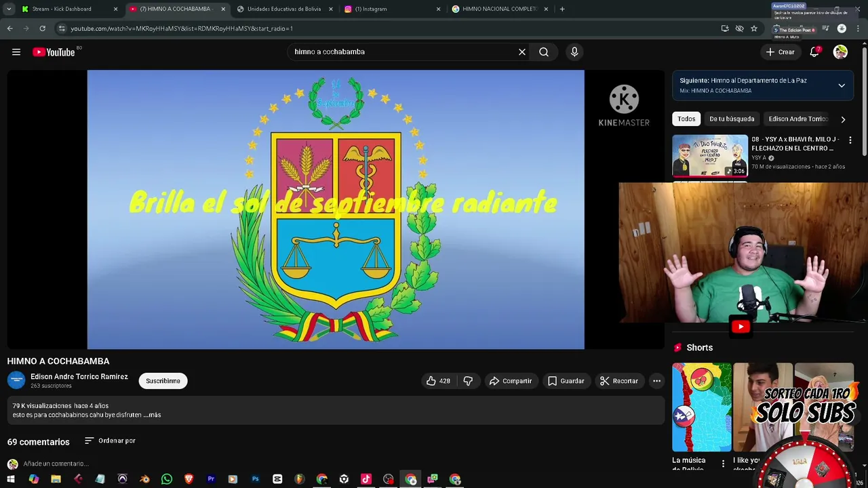Viewport: 868px width, 488px height.
Task: Play the video in the player
Action: click(336, 209)
